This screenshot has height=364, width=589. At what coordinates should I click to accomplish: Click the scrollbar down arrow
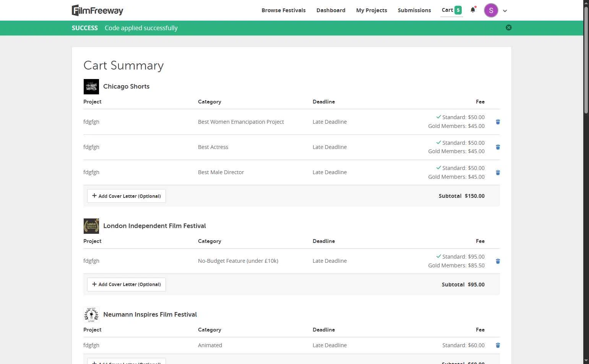point(586,361)
